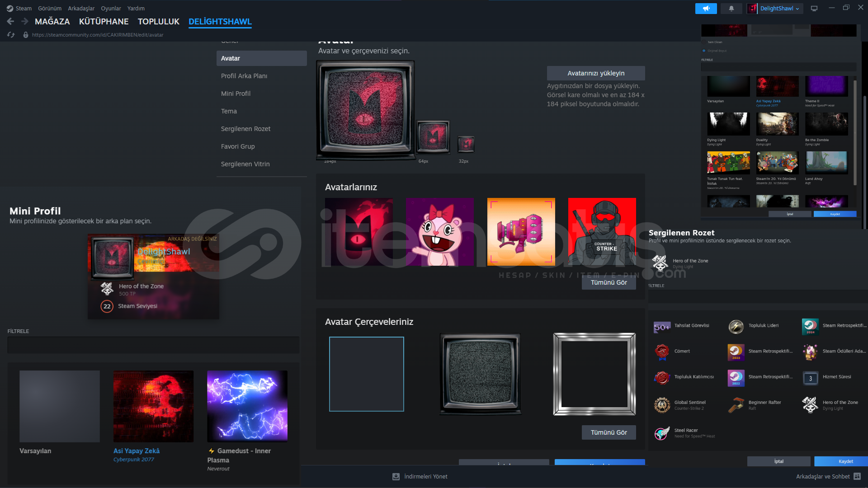Viewport: 868px width, 488px height.
Task: Open the notifications bell
Action: (x=731, y=8)
